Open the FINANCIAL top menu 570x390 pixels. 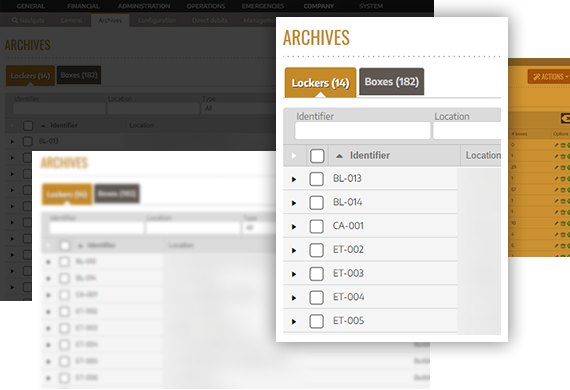coord(83,6)
